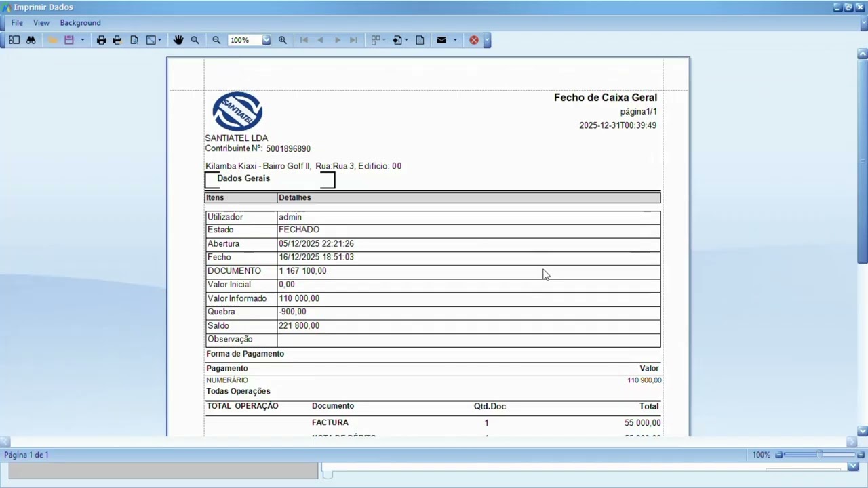Click the blank page icon beside envelope
868x488 pixels.
tap(420, 40)
